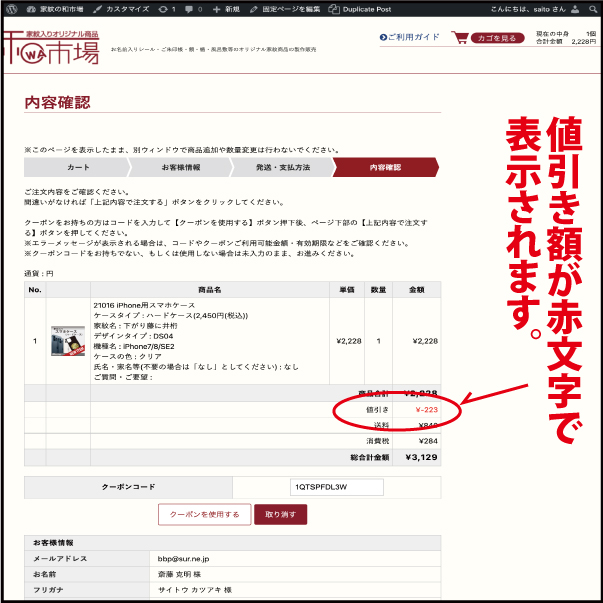Screen dimensions: 603x603
Task: Click the 和市場 site logo
Action: click(x=52, y=48)
